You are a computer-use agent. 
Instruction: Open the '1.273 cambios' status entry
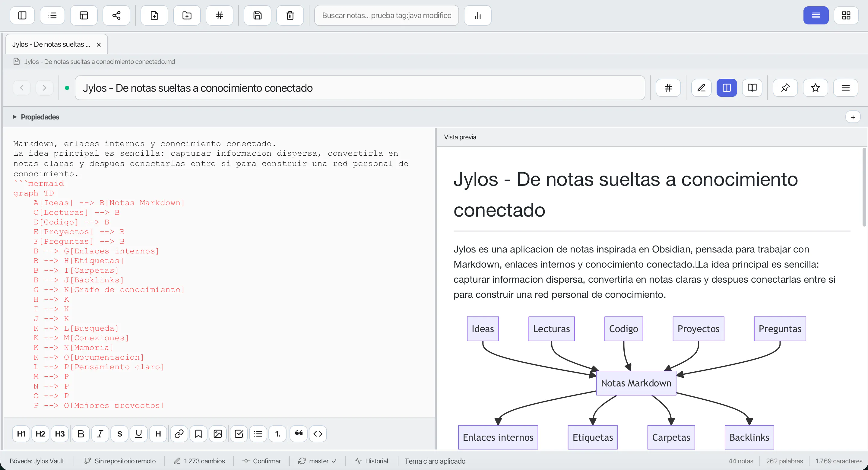click(199, 461)
